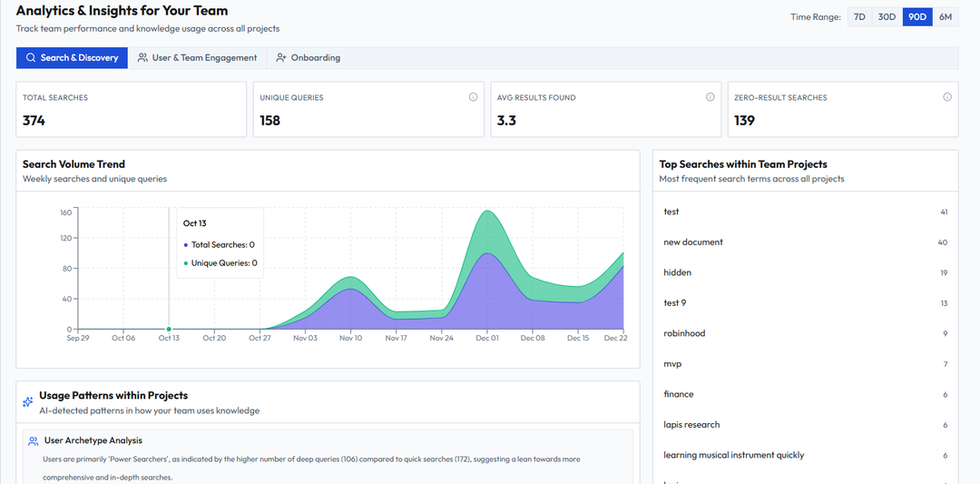Switch to the Onboarding tab
This screenshot has width=980, height=484.
click(309, 58)
